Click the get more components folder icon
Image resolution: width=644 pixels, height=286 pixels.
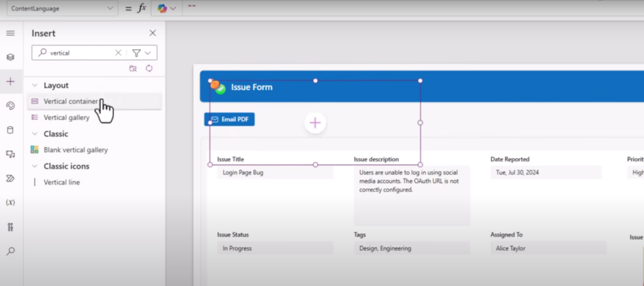(x=133, y=69)
